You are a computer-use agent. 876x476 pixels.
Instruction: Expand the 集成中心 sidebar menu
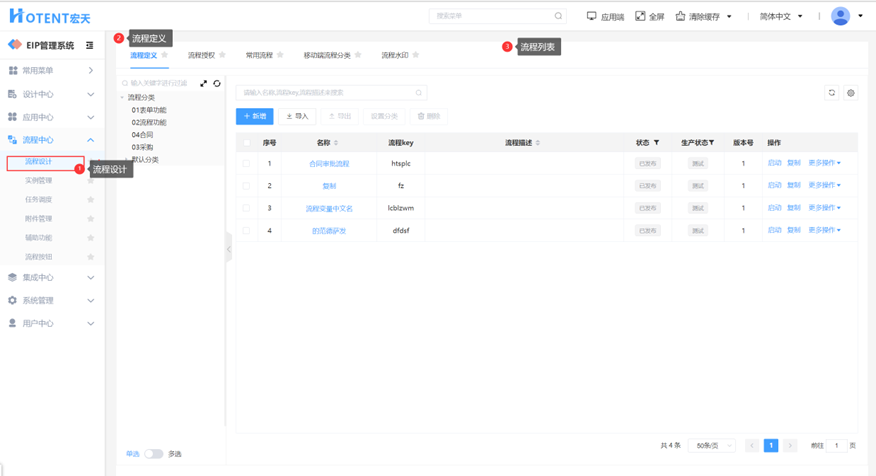(51, 277)
